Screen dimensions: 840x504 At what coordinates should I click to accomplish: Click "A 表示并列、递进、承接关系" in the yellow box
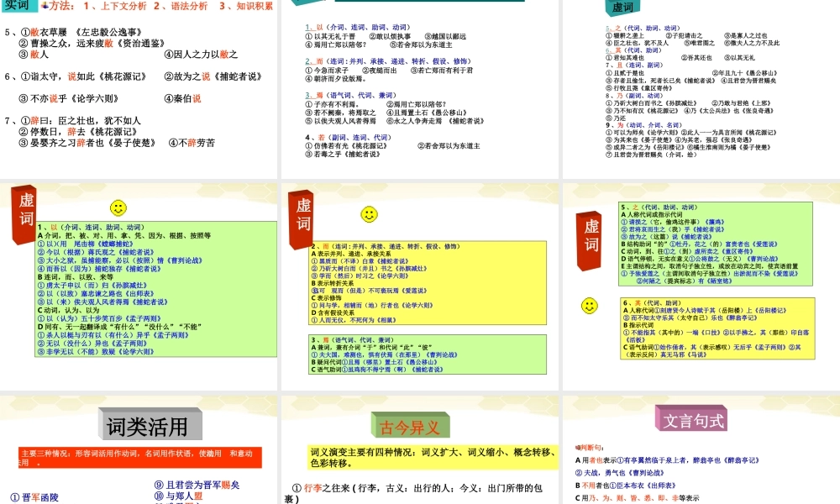point(351,254)
